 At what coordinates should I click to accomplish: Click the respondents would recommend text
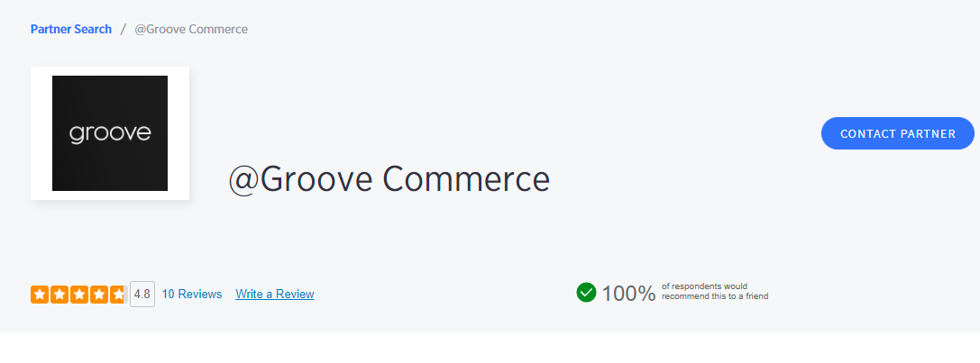coord(714,291)
